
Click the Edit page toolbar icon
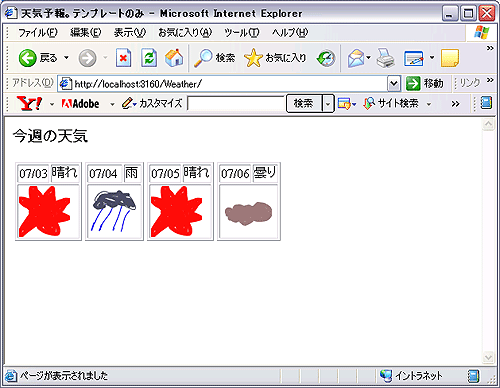coord(414,58)
